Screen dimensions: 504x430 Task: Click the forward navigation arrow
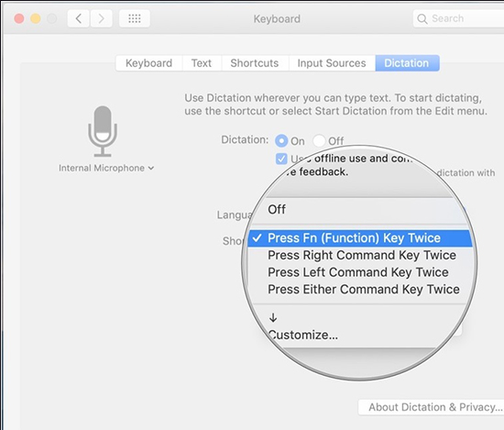point(101,18)
